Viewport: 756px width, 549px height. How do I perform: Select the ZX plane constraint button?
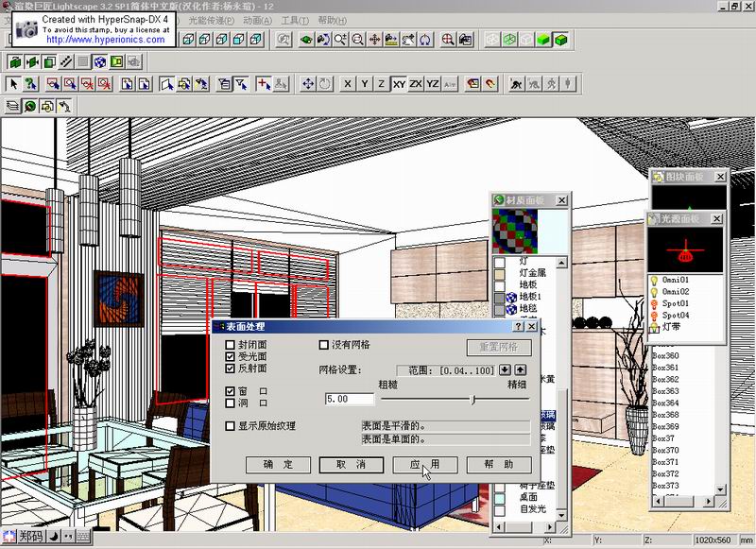(x=416, y=84)
